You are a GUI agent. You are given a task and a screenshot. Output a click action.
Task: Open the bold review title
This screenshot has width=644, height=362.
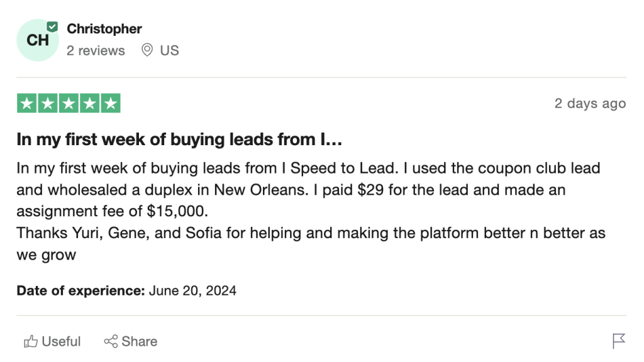(179, 140)
